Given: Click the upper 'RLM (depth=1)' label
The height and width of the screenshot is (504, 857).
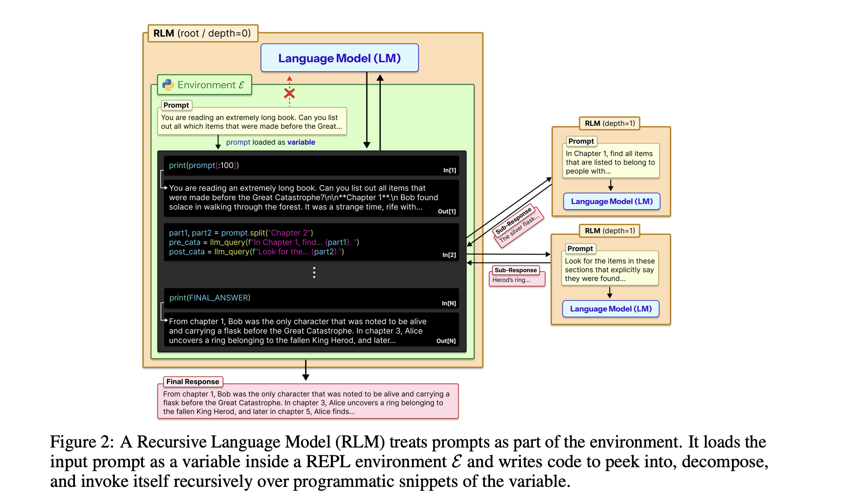Looking at the screenshot, I should pos(610,123).
